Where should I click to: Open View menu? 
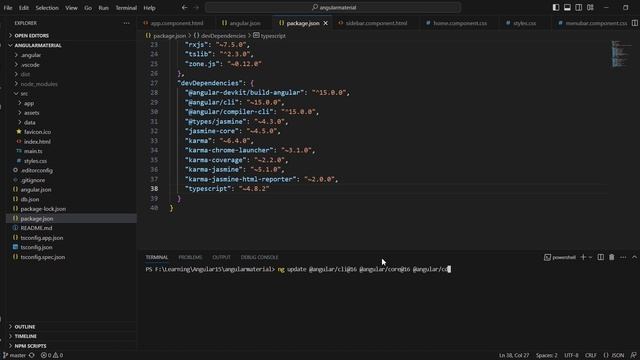pos(71,8)
